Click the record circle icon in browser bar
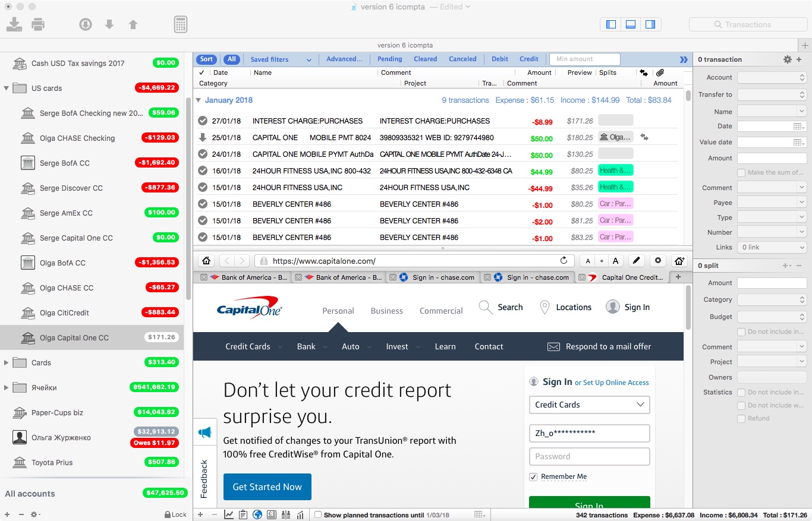 click(657, 261)
